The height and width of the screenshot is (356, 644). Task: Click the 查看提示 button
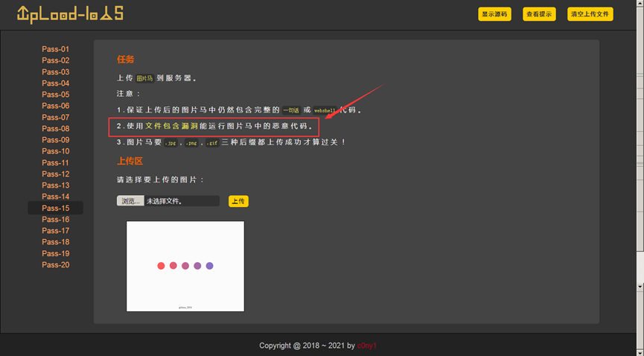coord(539,14)
